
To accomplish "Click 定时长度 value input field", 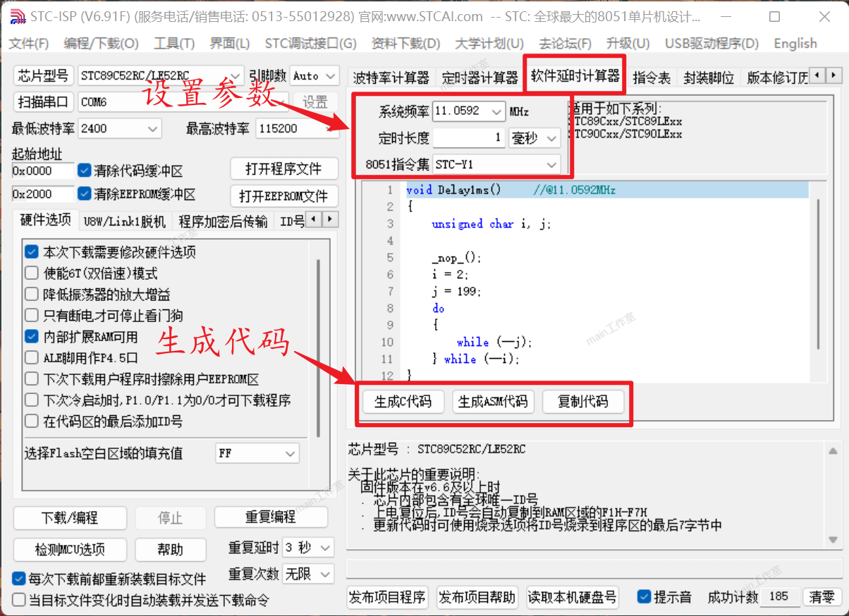I will [468, 137].
